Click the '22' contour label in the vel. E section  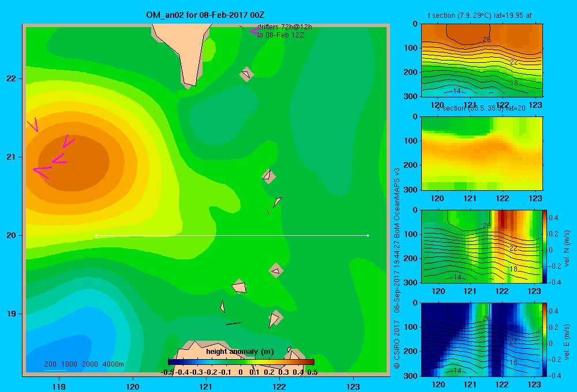point(514,342)
